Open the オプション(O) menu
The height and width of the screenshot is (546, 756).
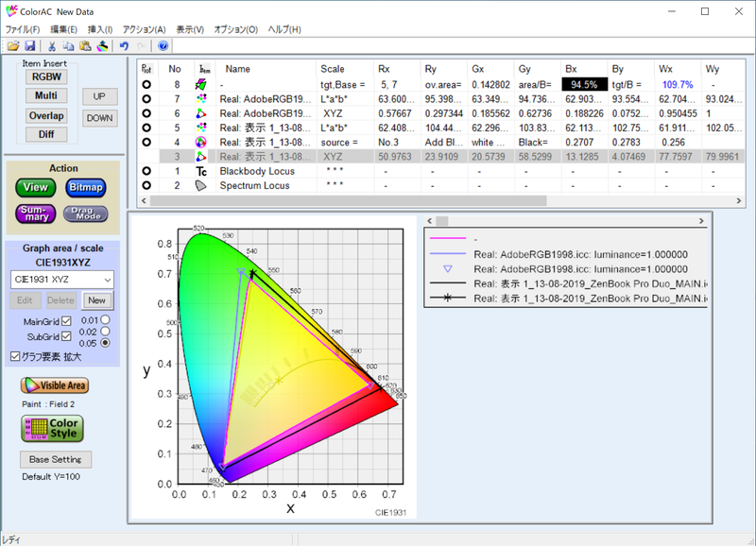pos(235,29)
